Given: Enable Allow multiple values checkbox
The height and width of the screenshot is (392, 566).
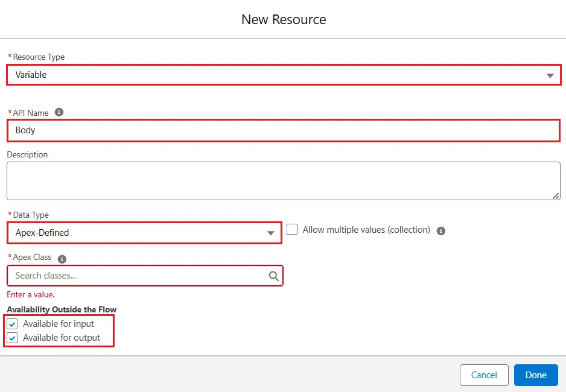Looking at the screenshot, I should [292, 229].
